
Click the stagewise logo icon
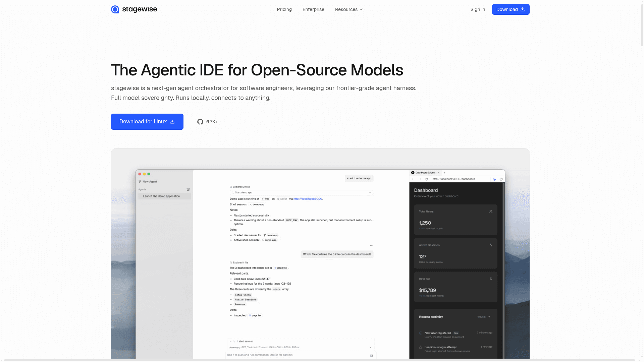(115, 9)
